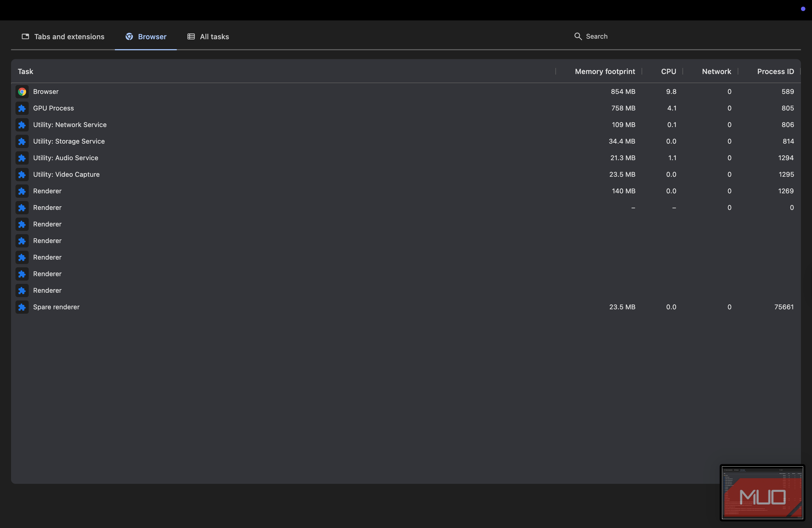Click the puzzle icon for GPU Process
Image resolution: width=812 pixels, height=528 pixels.
pos(22,109)
